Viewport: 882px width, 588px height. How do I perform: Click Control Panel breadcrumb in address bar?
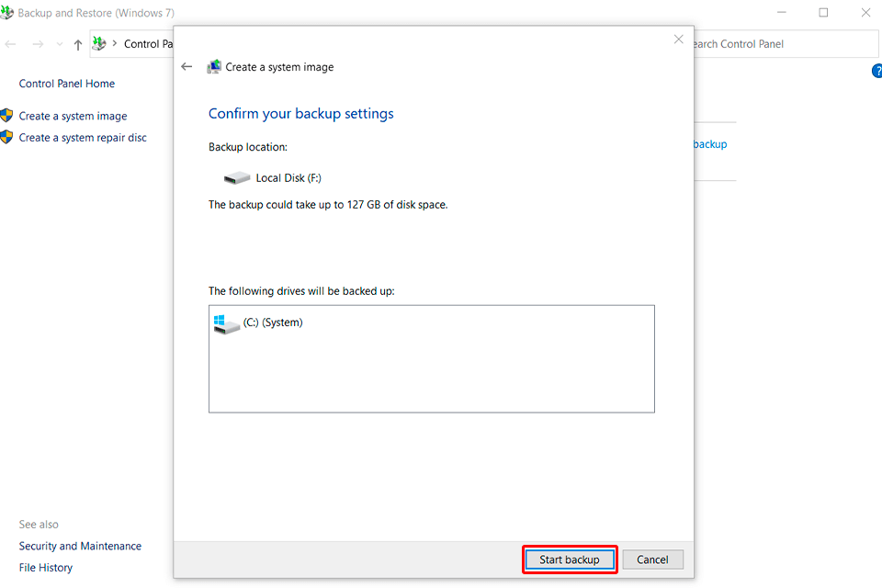click(x=148, y=44)
